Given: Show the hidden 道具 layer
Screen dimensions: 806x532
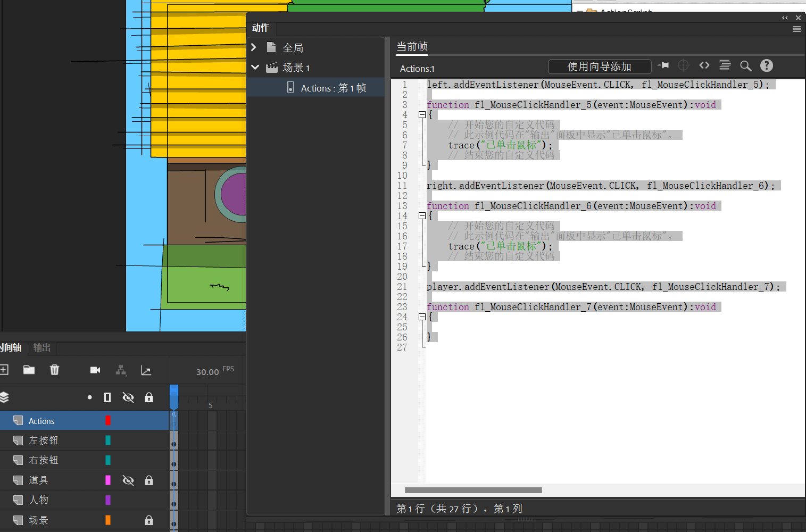Looking at the screenshot, I should click(128, 480).
